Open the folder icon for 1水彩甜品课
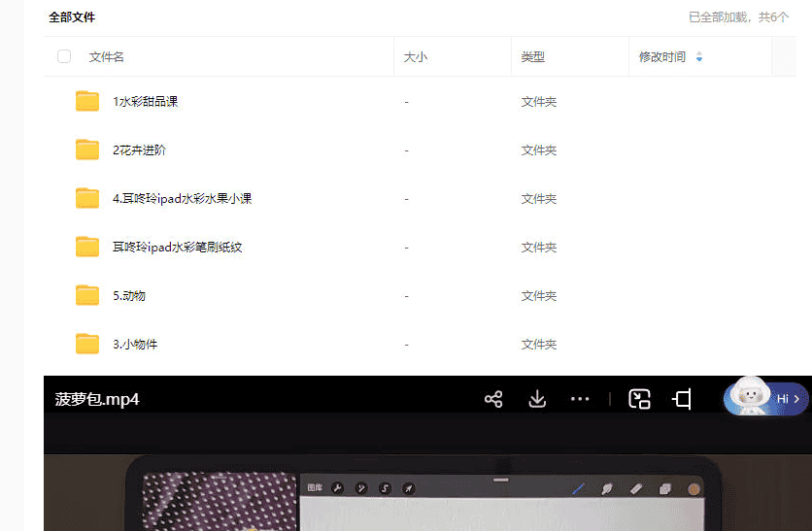Screen dimensions: 812x531 [87, 101]
